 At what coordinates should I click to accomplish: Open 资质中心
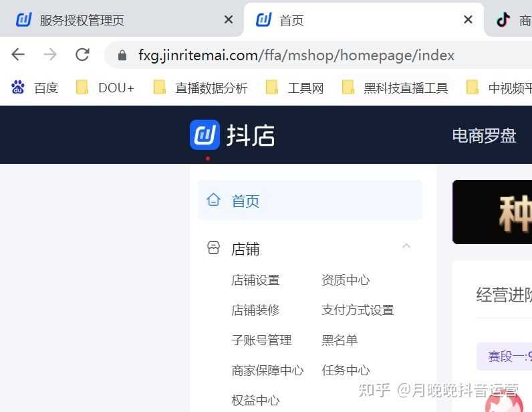click(x=346, y=280)
